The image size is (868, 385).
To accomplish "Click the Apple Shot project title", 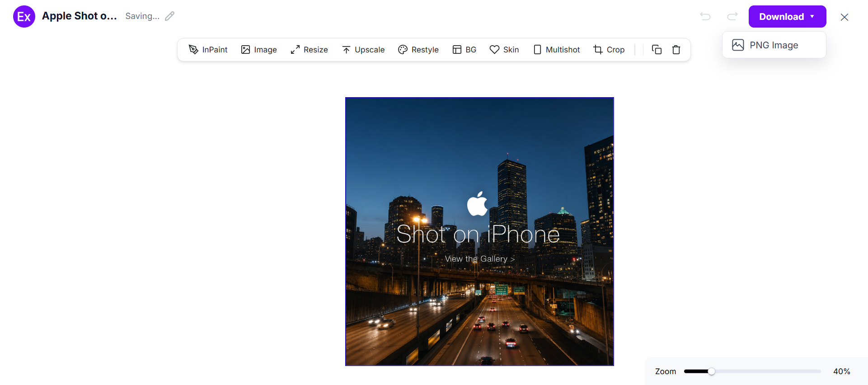I will [x=80, y=16].
